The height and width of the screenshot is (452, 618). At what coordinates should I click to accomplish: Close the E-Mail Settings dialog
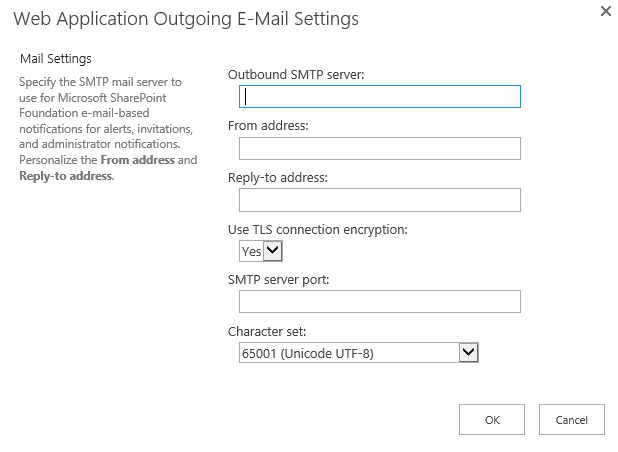click(605, 11)
